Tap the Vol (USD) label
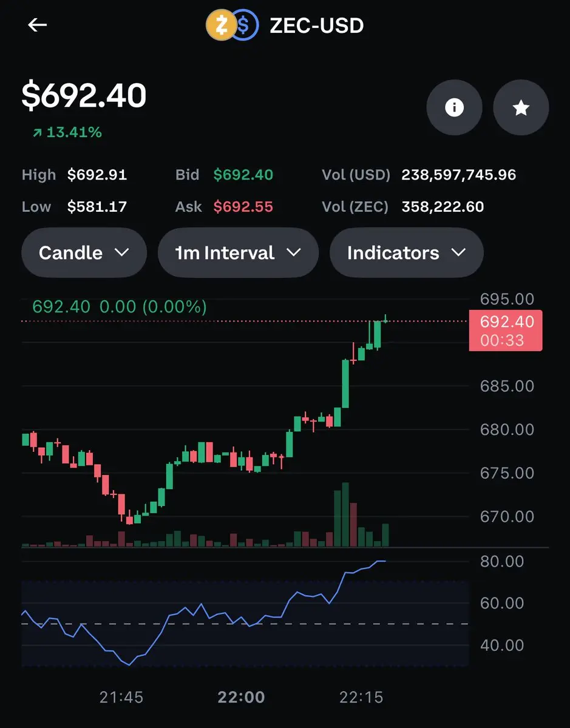 [356, 175]
